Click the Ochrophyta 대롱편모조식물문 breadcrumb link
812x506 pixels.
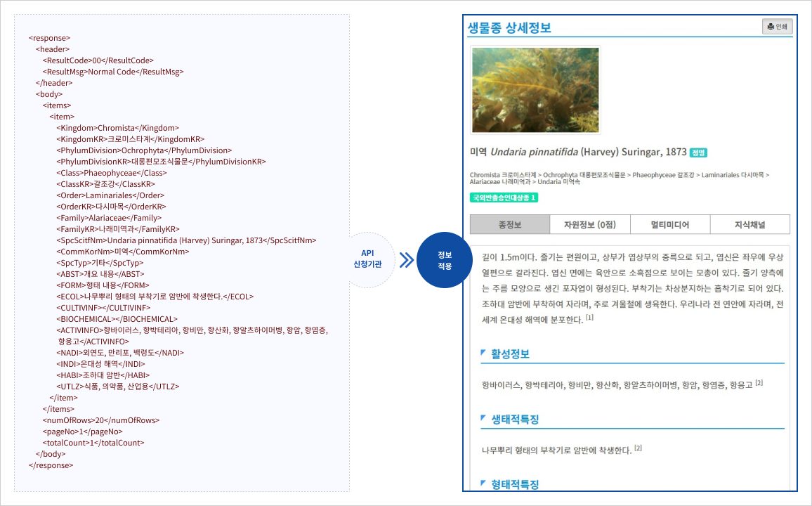pyautogui.click(x=584, y=175)
